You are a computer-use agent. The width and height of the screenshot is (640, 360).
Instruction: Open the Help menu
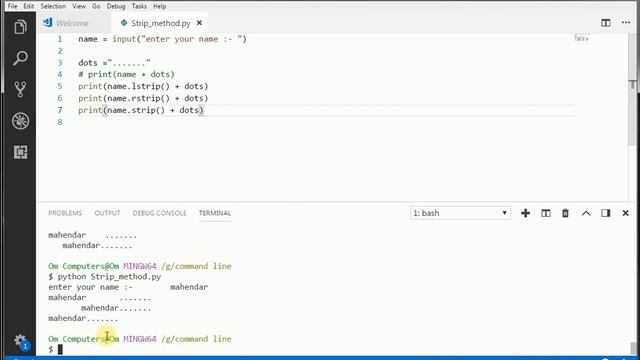(159, 6)
